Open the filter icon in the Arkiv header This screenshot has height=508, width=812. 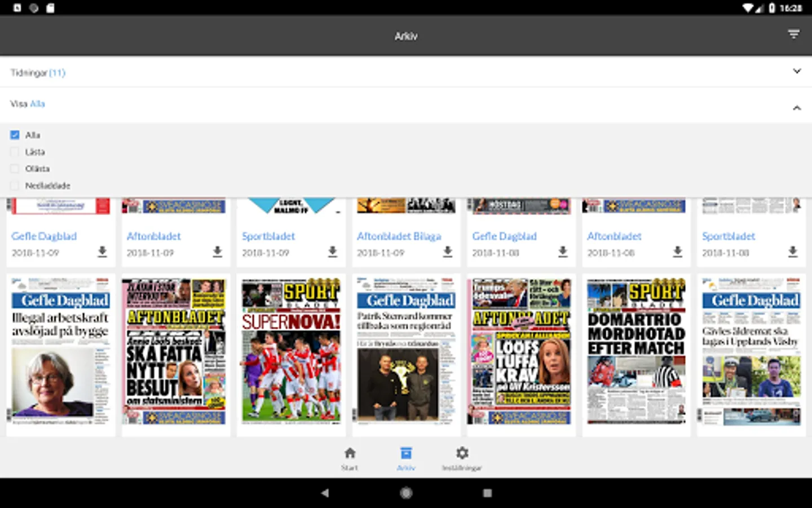point(793,35)
